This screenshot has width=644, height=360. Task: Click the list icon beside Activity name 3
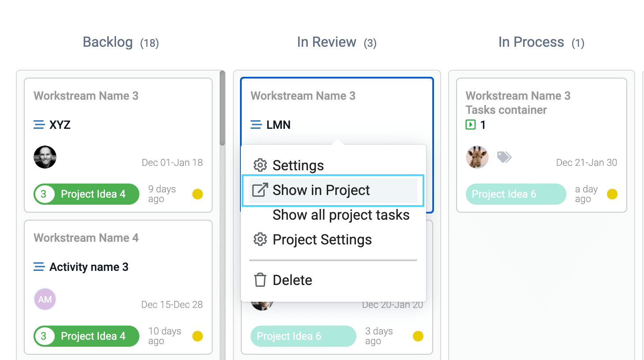[x=39, y=267]
